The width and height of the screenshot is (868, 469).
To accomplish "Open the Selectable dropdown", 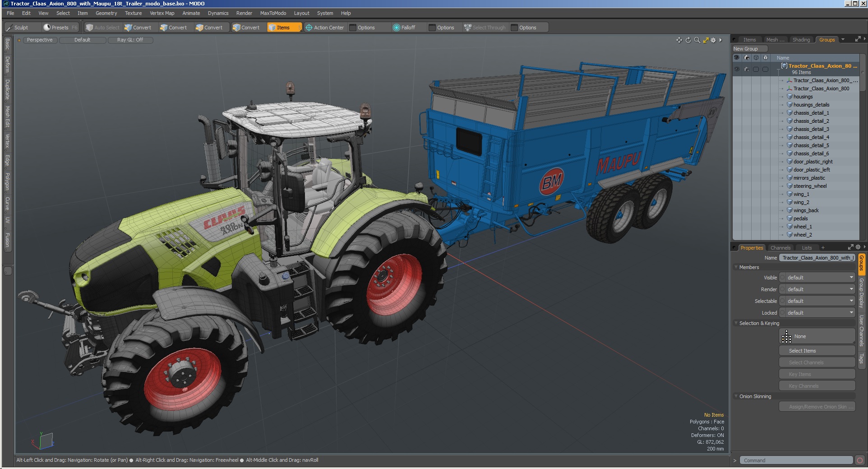I will tap(817, 301).
